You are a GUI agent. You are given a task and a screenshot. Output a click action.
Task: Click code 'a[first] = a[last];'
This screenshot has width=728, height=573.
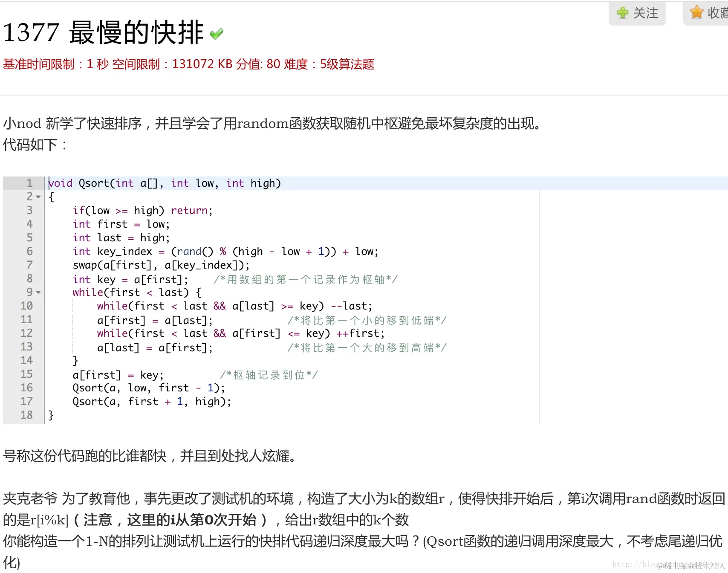pyautogui.click(x=155, y=321)
